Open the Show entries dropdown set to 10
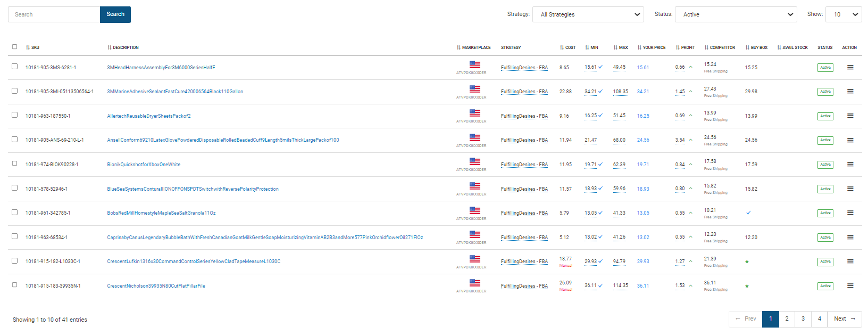The width and height of the screenshot is (868, 335). tap(844, 14)
